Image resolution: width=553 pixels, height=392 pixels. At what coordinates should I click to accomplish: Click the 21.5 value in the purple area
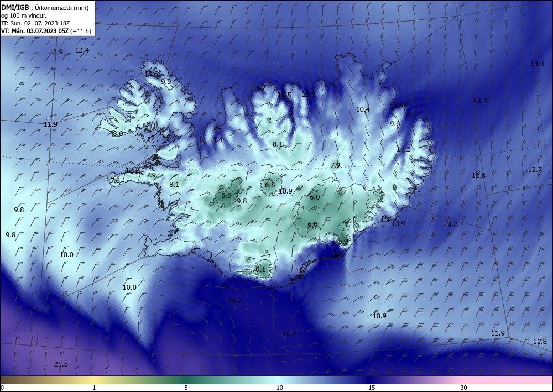pyautogui.click(x=61, y=364)
